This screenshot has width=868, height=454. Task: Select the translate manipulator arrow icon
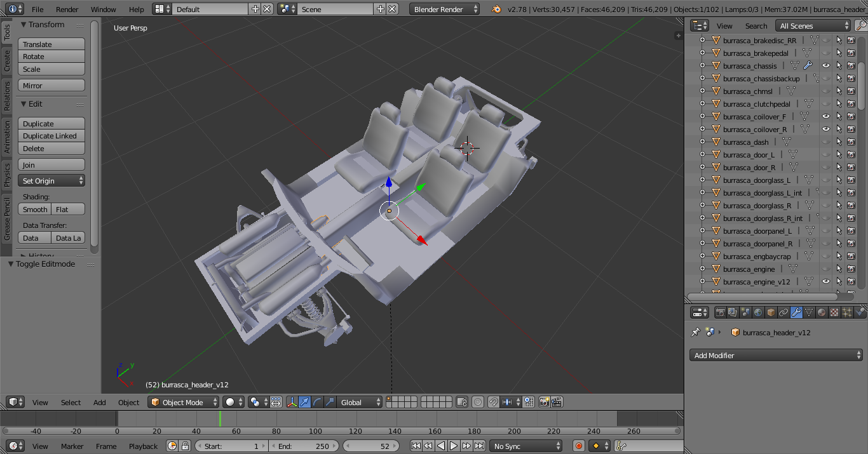coord(304,402)
